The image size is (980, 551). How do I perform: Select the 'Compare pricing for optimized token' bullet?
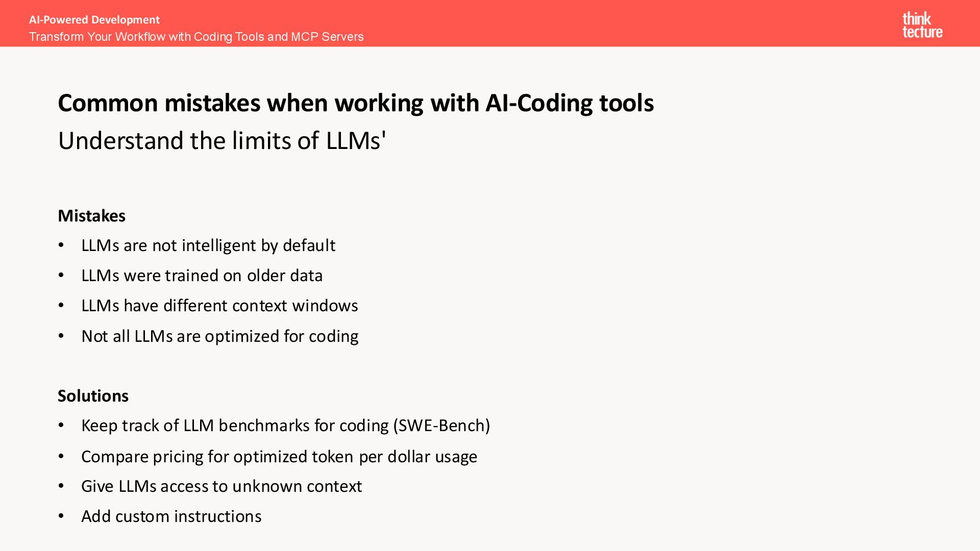click(x=279, y=457)
